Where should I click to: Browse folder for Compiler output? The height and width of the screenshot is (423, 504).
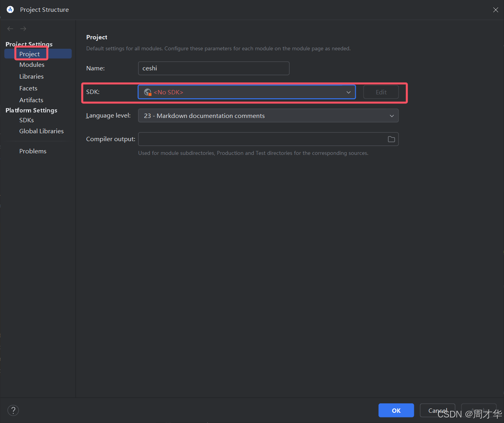tap(391, 139)
